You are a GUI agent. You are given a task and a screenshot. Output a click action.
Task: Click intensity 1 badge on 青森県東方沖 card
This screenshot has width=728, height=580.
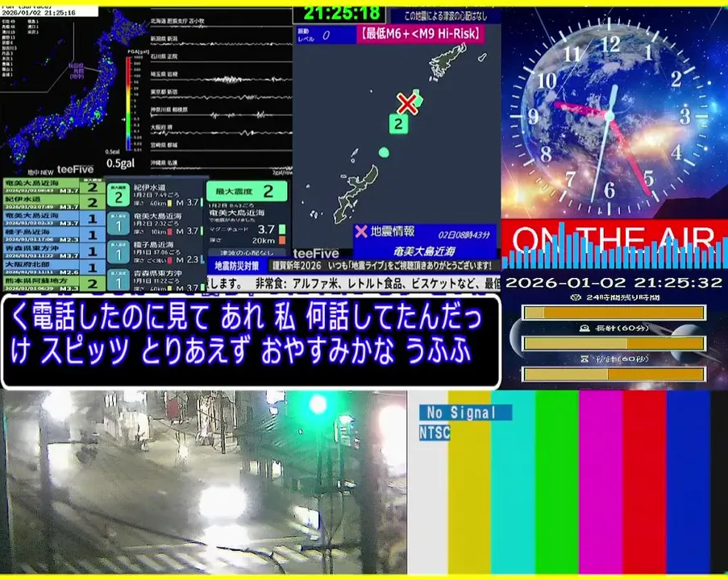point(119,280)
